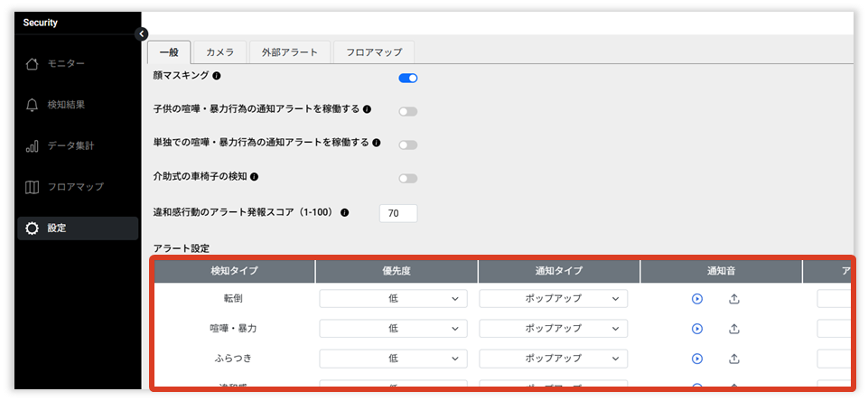
Task: Switch to the カメラ tab
Action: coord(219,52)
